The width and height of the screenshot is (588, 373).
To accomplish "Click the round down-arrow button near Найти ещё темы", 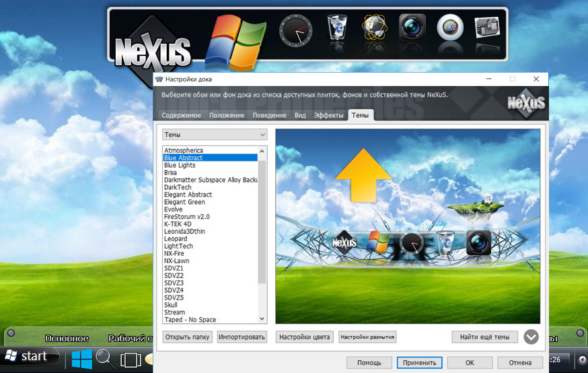I will point(531,337).
